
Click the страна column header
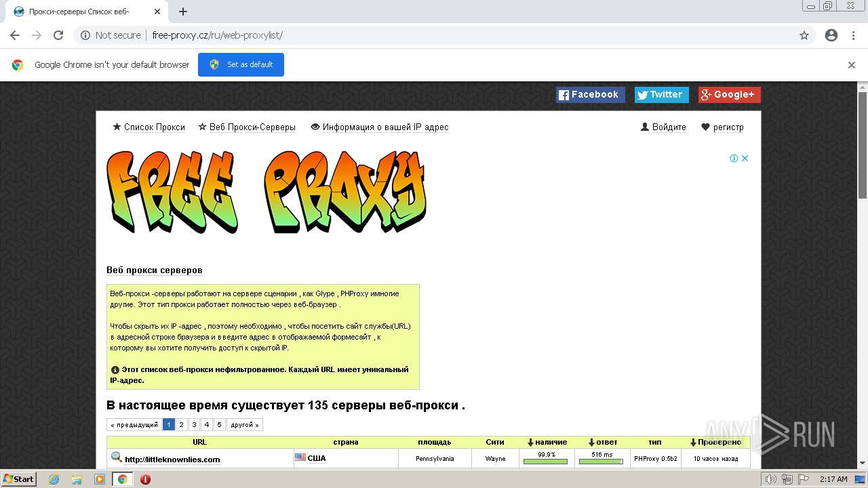(346, 442)
